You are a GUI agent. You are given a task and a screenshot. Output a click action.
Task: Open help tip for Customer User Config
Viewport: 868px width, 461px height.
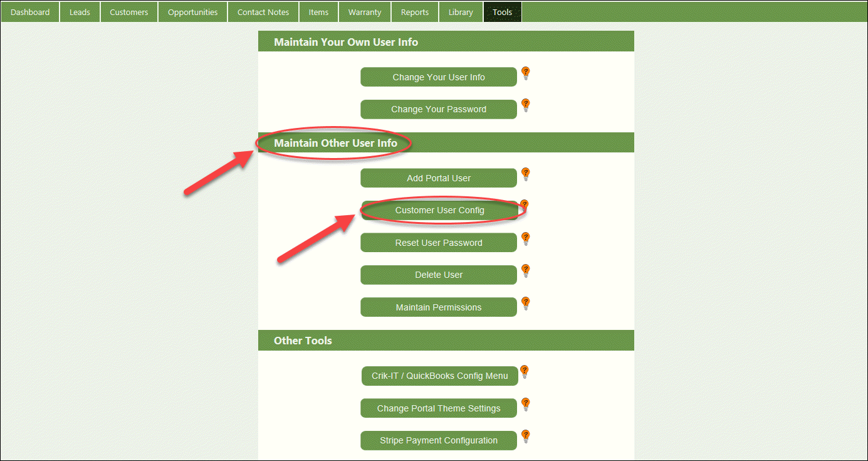point(525,205)
